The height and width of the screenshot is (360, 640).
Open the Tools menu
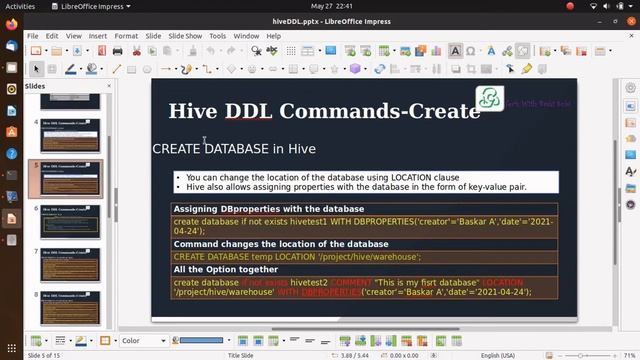[x=218, y=36]
